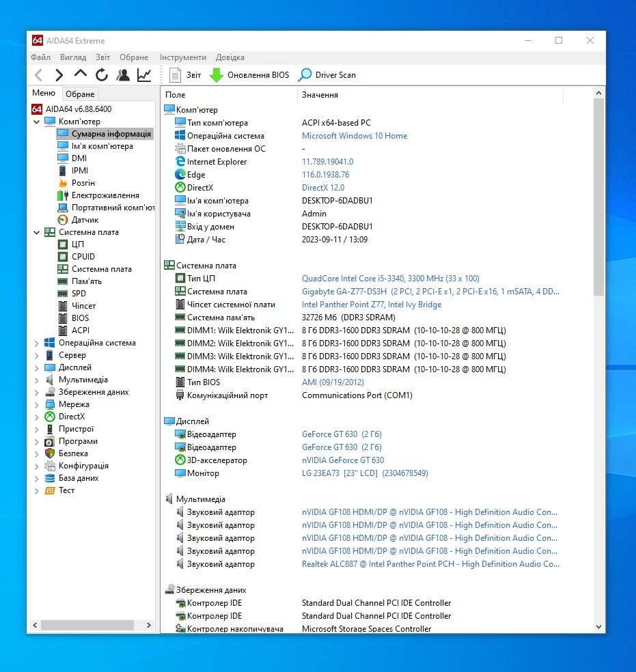Open the DirectX 12.0 link
The width and height of the screenshot is (636, 672).
(323, 188)
